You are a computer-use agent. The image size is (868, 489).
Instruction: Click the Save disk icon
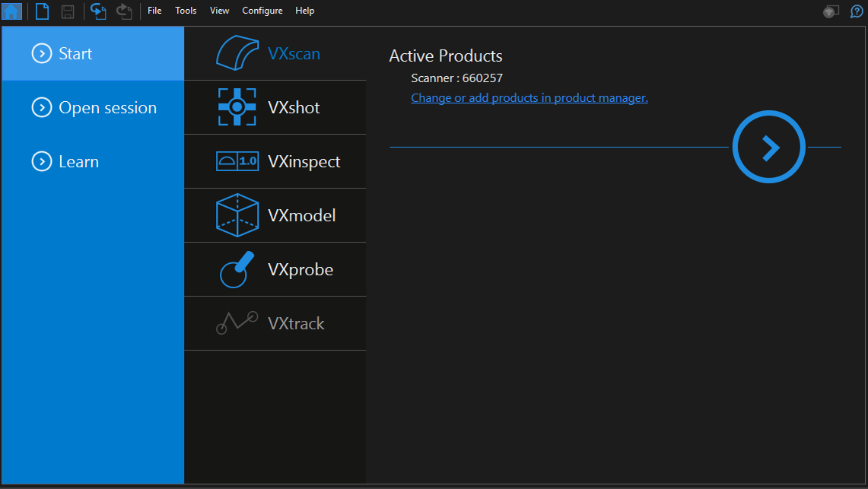pos(68,11)
